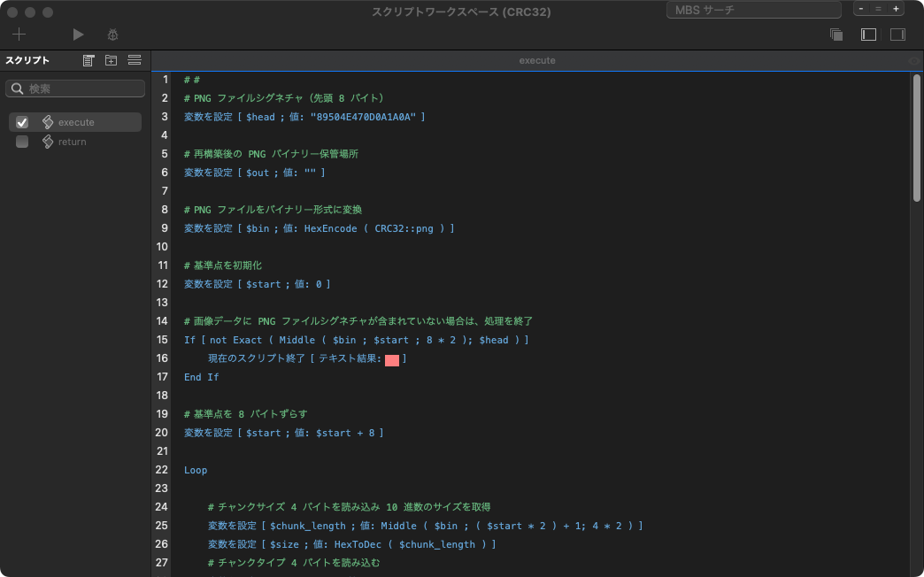Click the plus icon to create a new script
The width and height of the screenshot is (924, 577).
[19, 35]
